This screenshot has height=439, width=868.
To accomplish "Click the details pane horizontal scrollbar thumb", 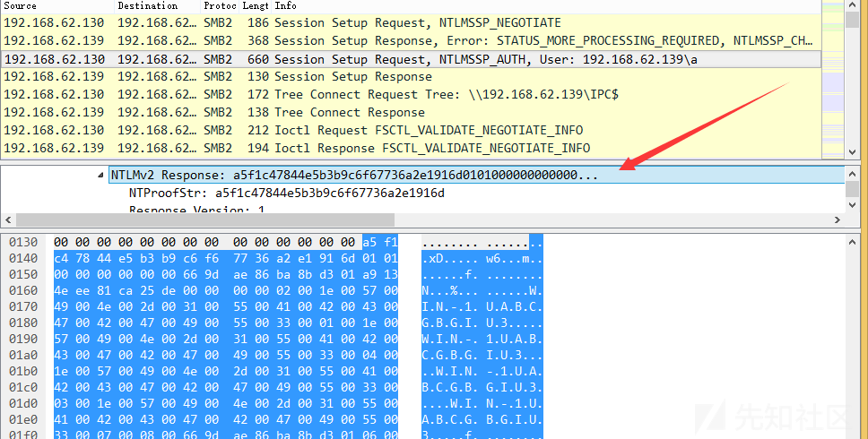I will coord(205,220).
